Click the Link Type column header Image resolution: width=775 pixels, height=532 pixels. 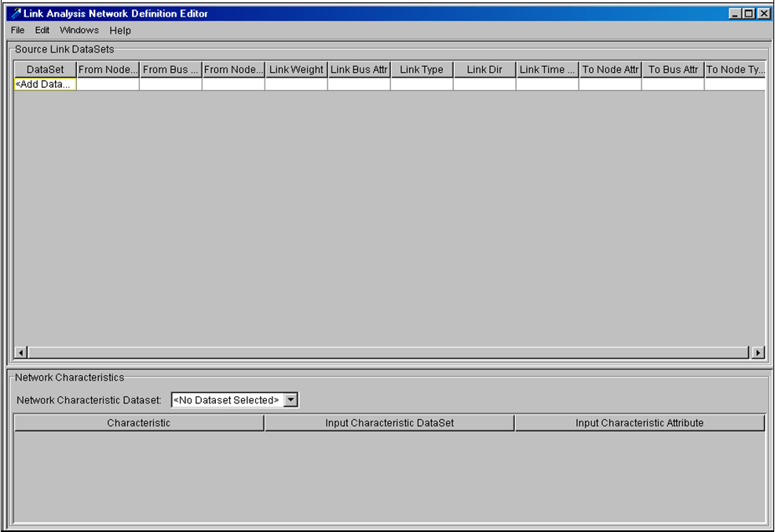[x=421, y=69]
